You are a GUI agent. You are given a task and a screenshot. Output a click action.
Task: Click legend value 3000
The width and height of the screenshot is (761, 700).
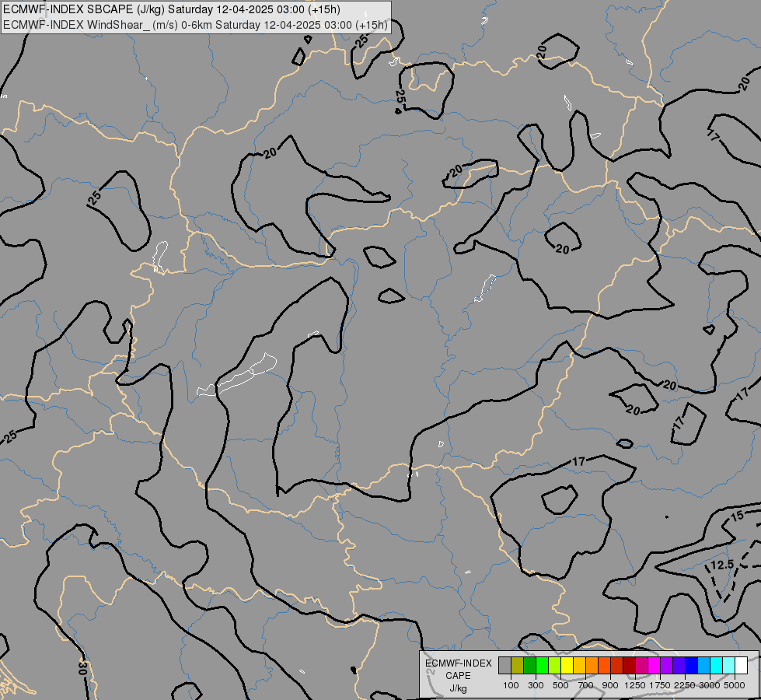[710, 685]
